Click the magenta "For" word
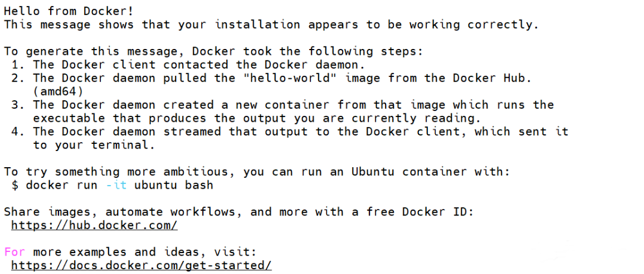Image resolution: width=644 pixels, height=274 pixels. [x=15, y=251]
